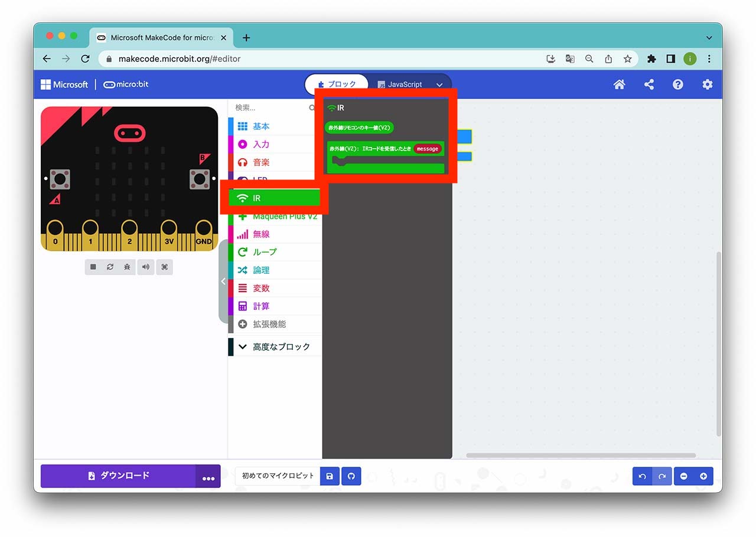Open the settings gear menu
This screenshot has height=537, width=756.
click(x=707, y=84)
